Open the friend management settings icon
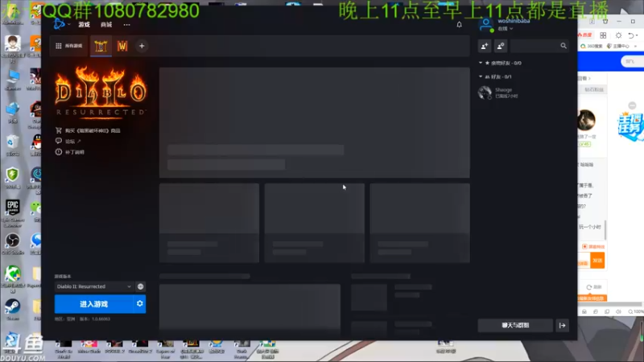Screen dimensions: 644x362 coord(501,46)
